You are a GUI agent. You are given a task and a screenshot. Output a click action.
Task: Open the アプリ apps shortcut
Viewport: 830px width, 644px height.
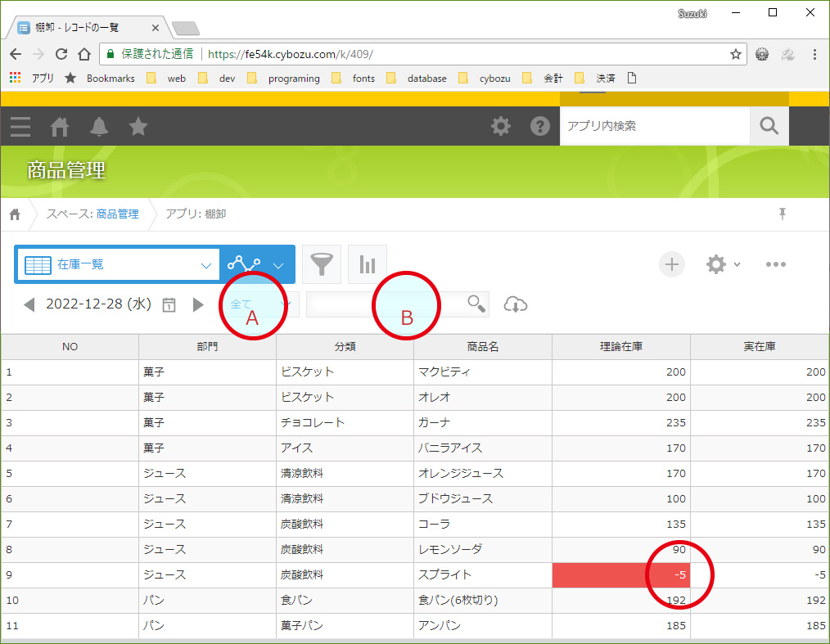(32, 79)
